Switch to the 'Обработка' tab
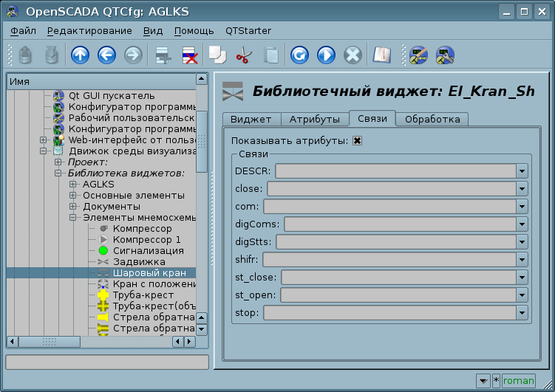Screen dimensions: 555x392 432,119
